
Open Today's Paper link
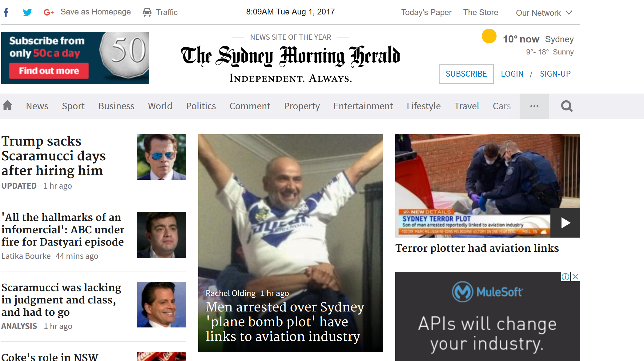pyautogui.click(x=426, y=12)
